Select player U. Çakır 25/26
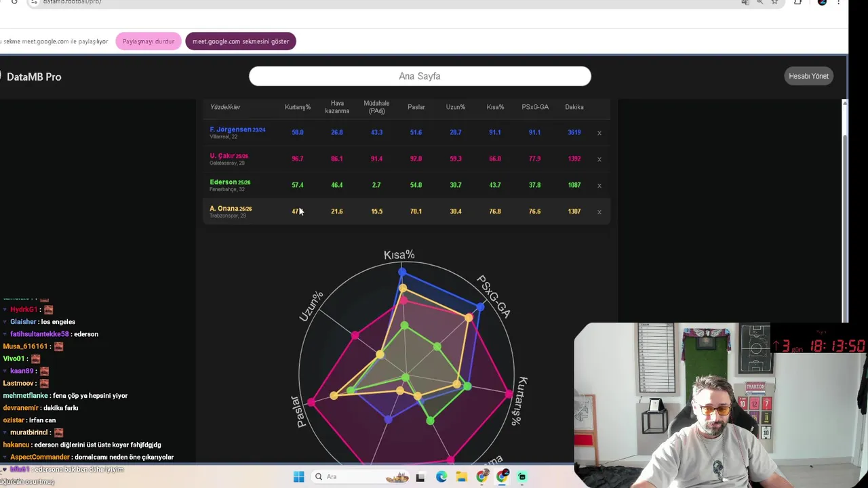 (229, 156)
